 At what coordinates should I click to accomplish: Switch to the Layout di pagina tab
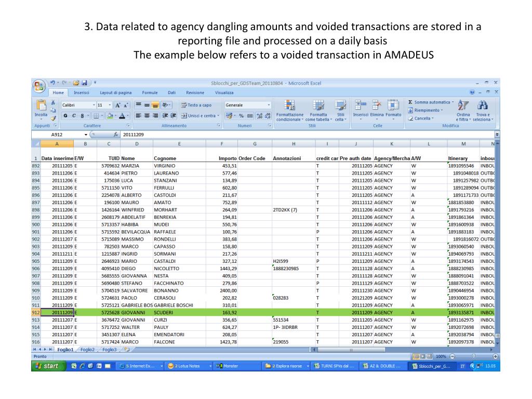(116, 92)
